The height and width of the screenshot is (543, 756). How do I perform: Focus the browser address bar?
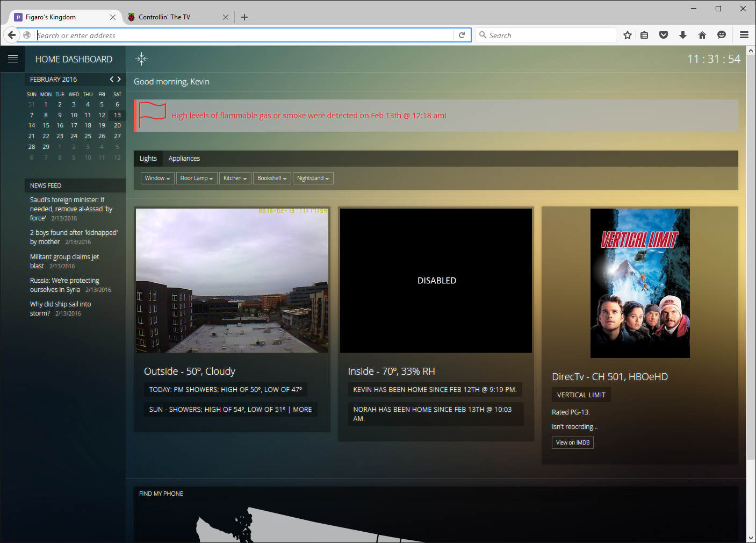[244, 35]
